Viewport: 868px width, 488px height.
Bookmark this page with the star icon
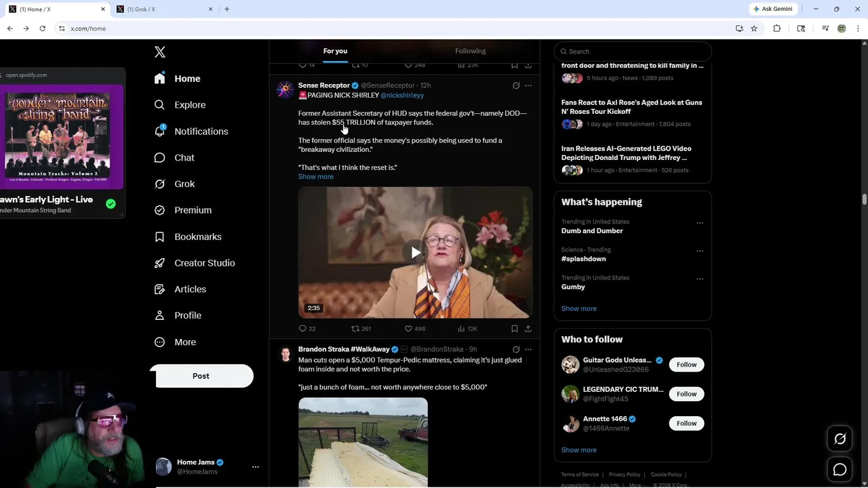[x=754, y=28]
